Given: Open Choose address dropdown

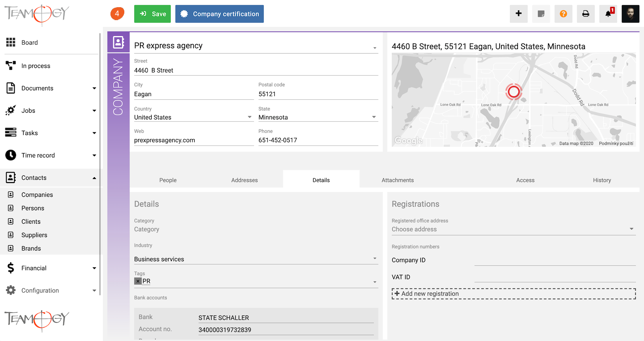Looking at the screenshot, I should click(x=513, y=229).
